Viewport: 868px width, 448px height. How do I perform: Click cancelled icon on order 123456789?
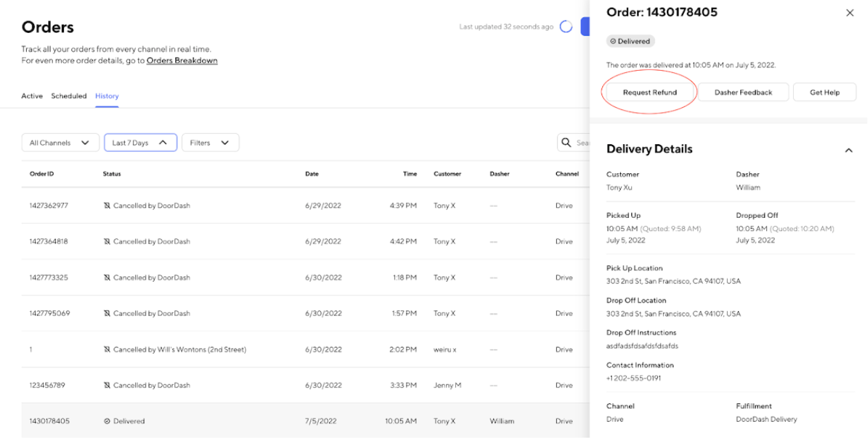[106, 385]
